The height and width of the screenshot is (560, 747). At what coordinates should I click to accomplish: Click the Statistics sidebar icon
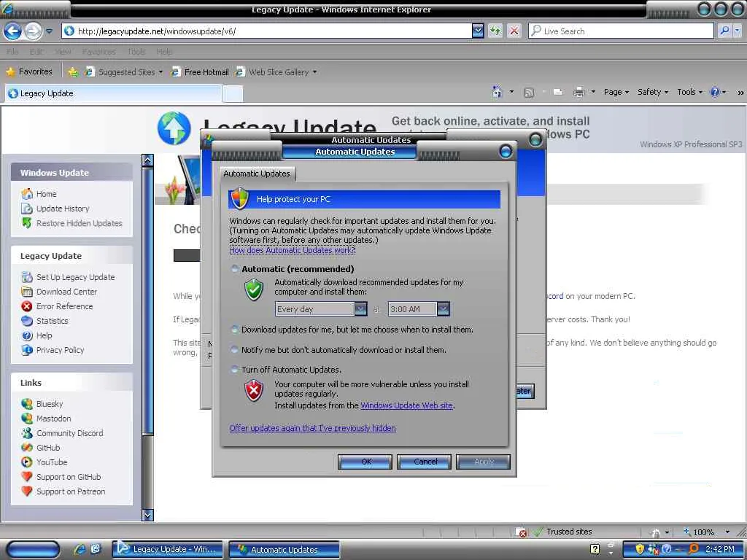(x=27, y=321)
